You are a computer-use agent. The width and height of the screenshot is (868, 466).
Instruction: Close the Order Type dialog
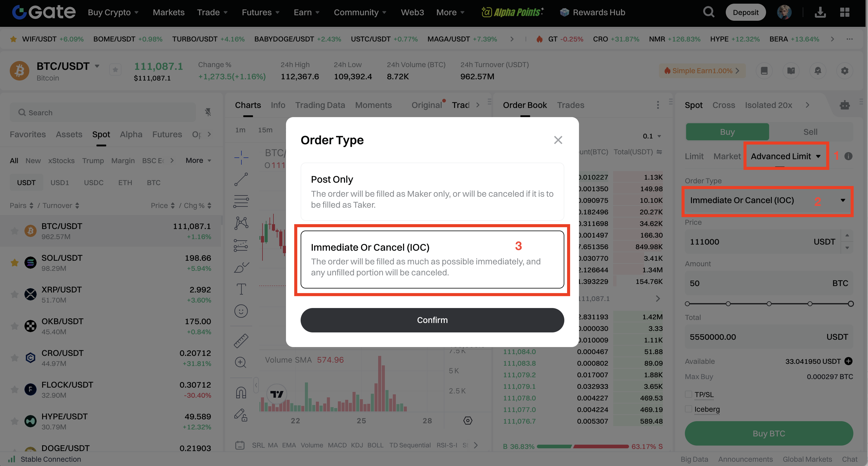(x=558, y=140)
